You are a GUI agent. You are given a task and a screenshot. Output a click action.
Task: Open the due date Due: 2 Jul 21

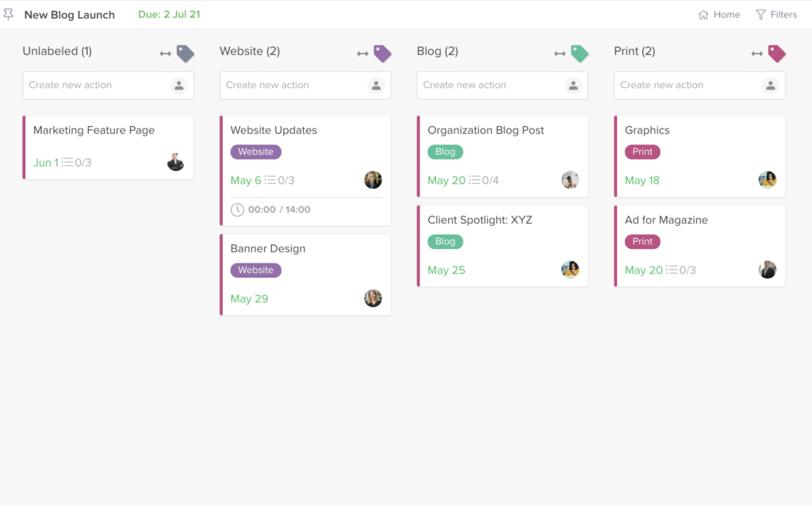168,13
